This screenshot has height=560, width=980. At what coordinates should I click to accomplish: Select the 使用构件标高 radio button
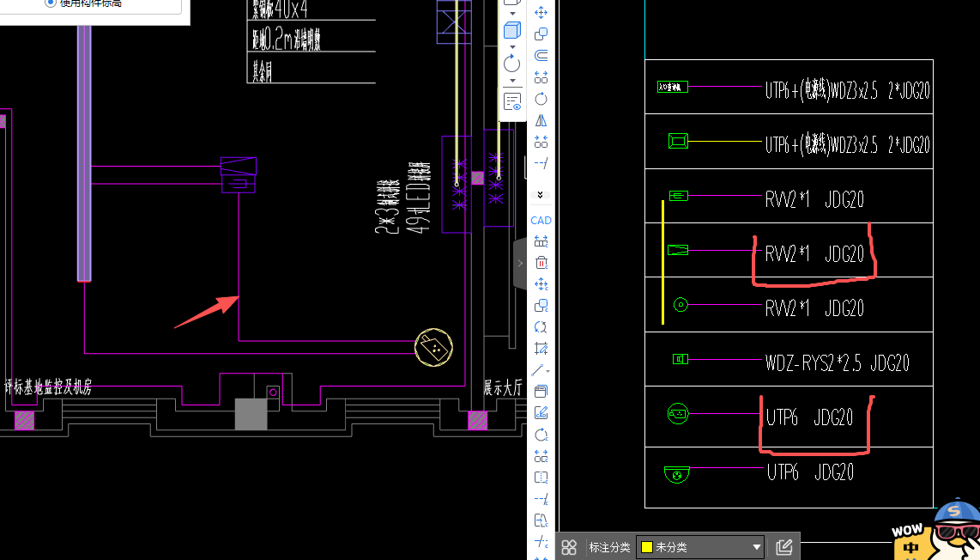pyautogui.click(x=51, y=3)
